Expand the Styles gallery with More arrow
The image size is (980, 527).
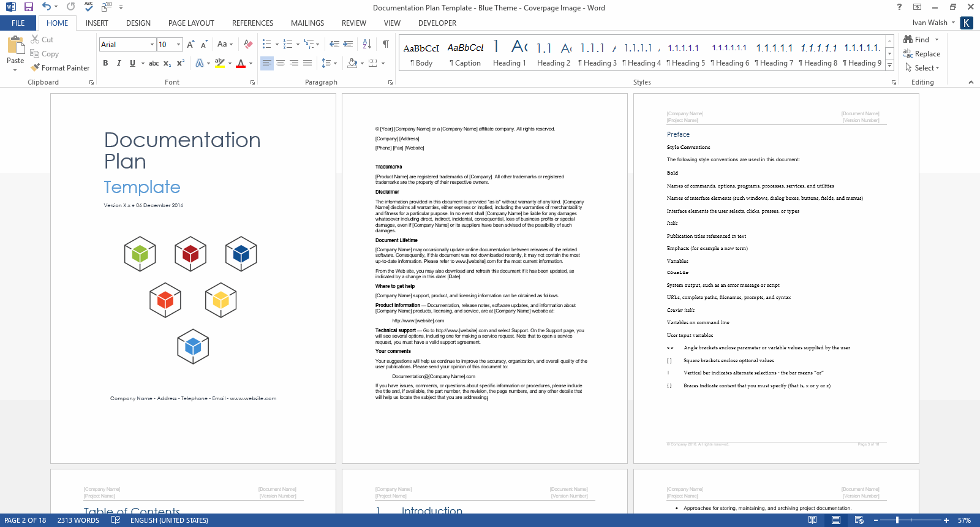coord(890,66)
